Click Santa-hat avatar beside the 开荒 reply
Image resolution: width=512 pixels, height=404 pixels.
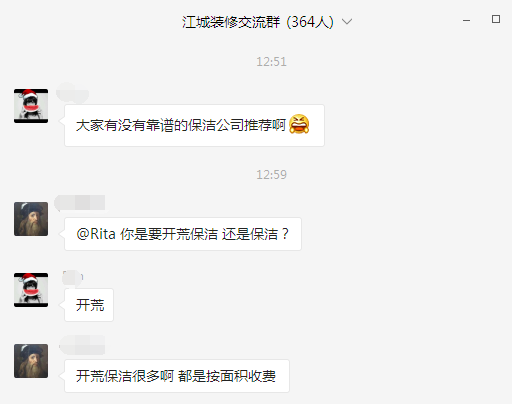[31, 290]
